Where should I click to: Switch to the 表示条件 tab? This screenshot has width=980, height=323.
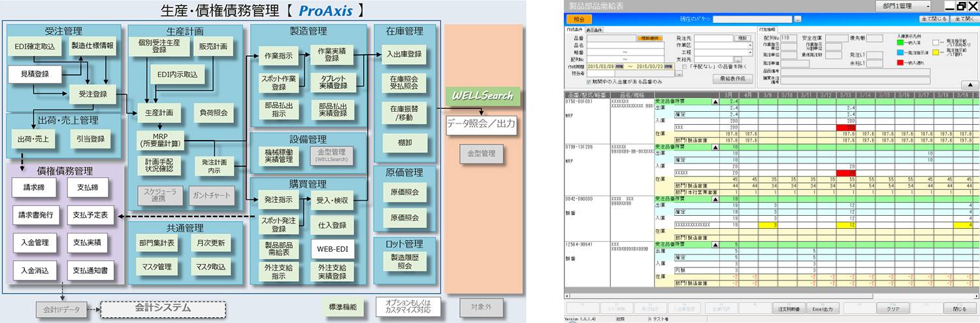[594, 30]
